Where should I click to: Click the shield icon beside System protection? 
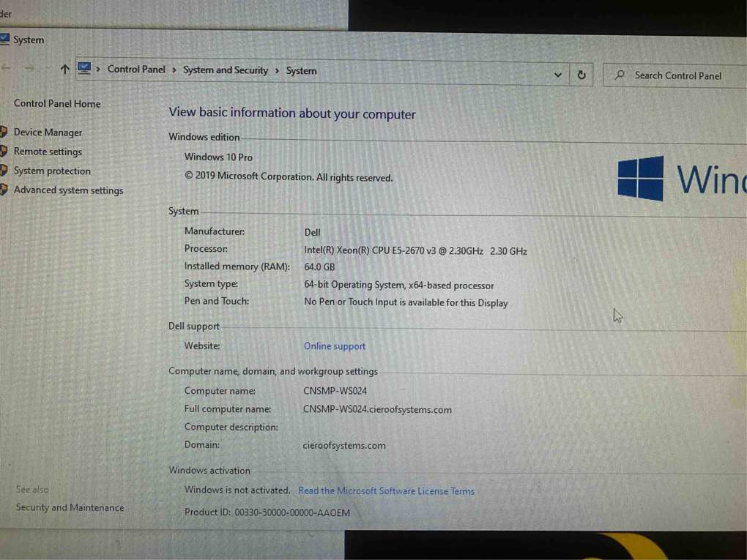4,170
